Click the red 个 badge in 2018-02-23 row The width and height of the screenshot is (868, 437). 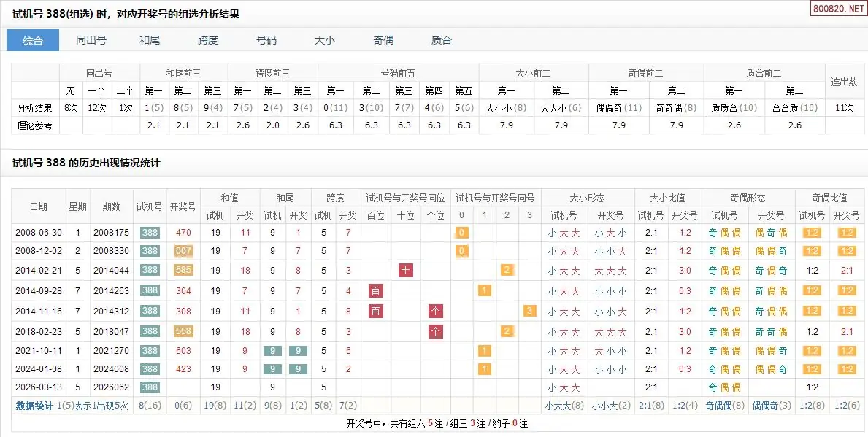[x=436, y=330]
